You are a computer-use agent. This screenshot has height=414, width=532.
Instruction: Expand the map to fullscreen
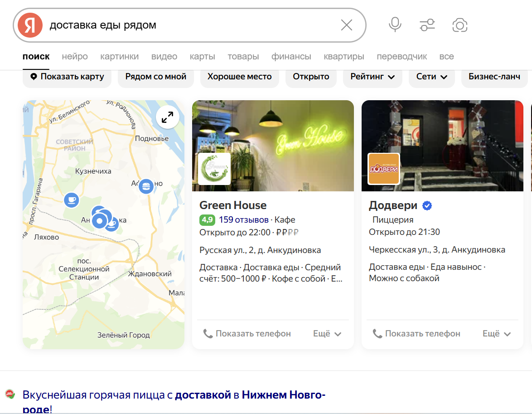(167, 117)
